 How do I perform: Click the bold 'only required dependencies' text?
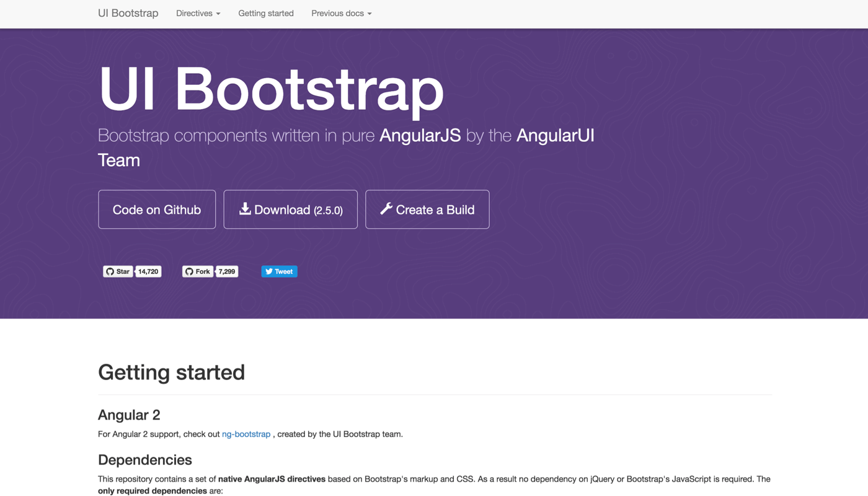pos(153,491)
